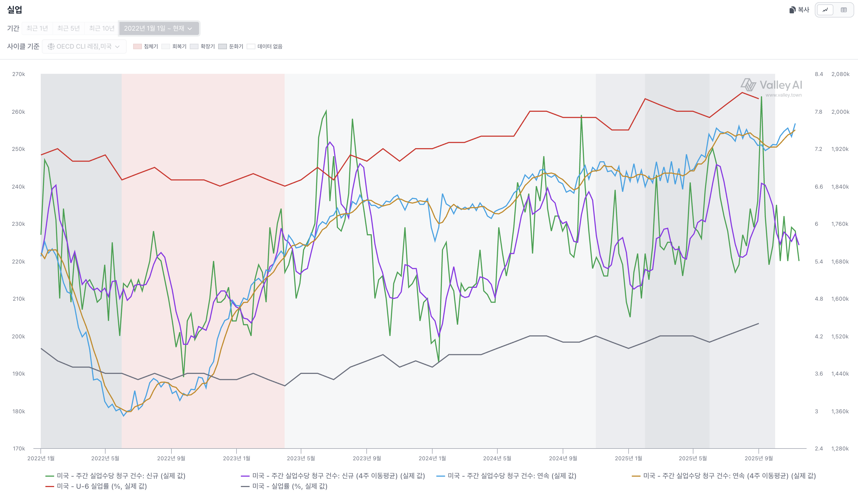Toggle the purple 신규 (4주 이동평균) series
This screenshot has width=858, height=504.
pyautogui.click(x=333, y=476)
